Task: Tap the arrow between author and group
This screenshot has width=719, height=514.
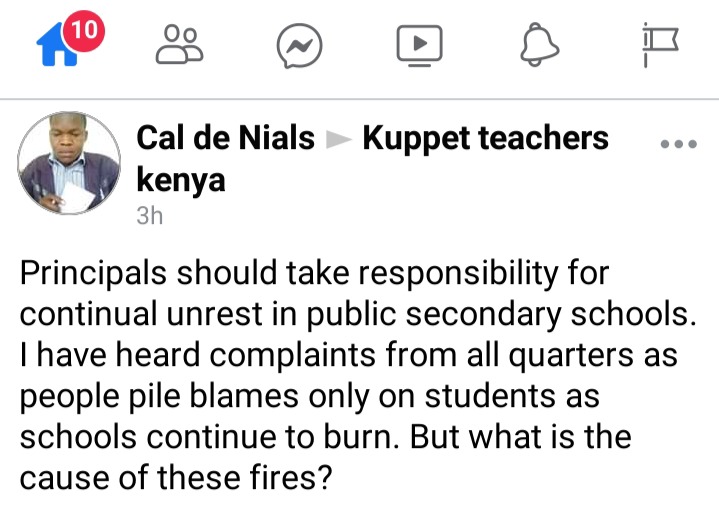Action: [338, 139]
